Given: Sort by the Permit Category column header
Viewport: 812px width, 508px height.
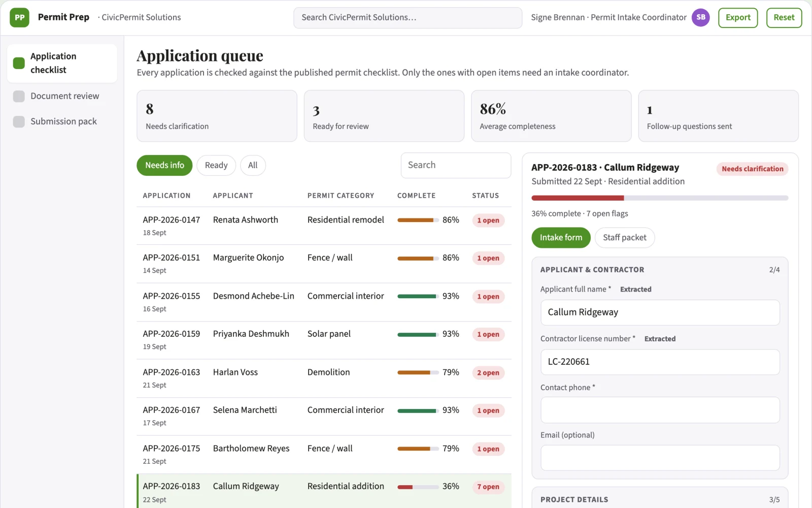Looking at the screenshot, I should 341,196.
